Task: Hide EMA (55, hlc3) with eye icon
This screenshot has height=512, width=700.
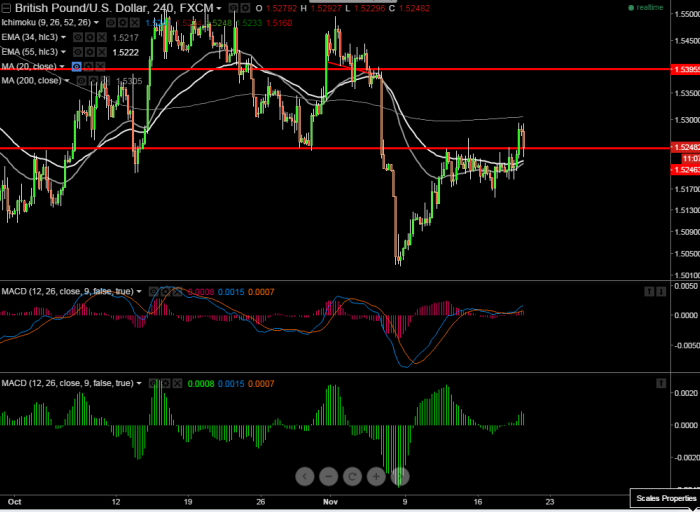Action: 78,52
